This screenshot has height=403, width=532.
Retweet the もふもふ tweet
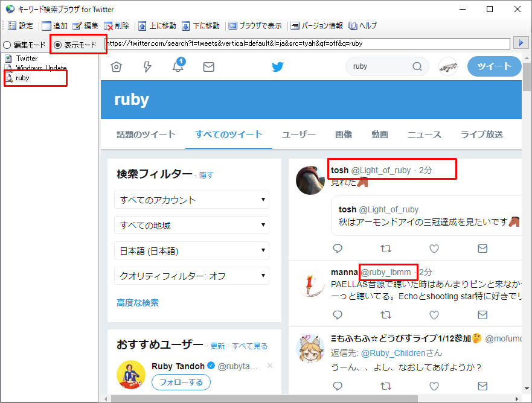pyautogui.click(x=386, y=386)
